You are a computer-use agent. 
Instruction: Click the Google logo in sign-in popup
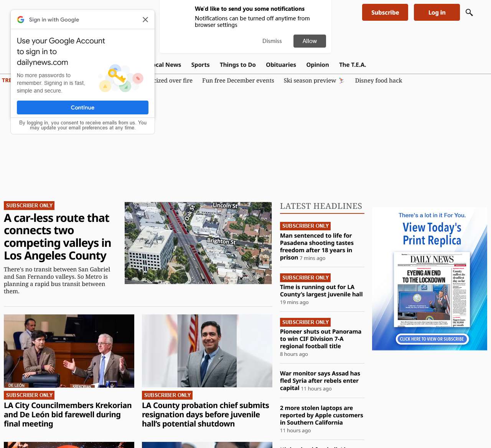tap(21, 20)
